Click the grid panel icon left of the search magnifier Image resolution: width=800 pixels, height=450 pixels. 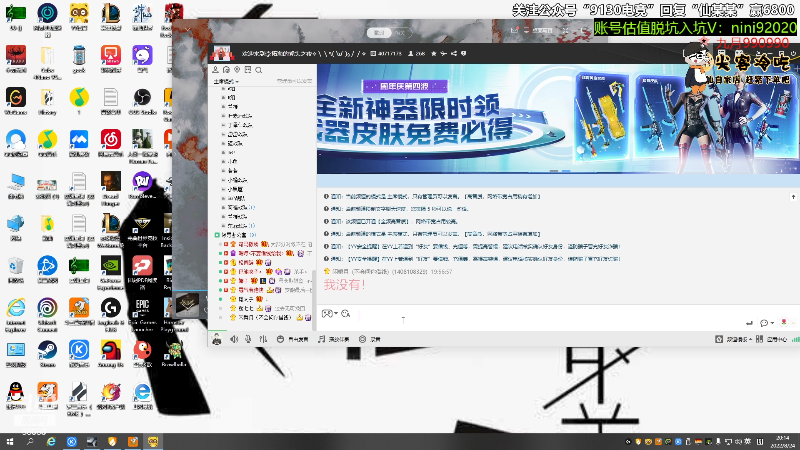[248, 70]
